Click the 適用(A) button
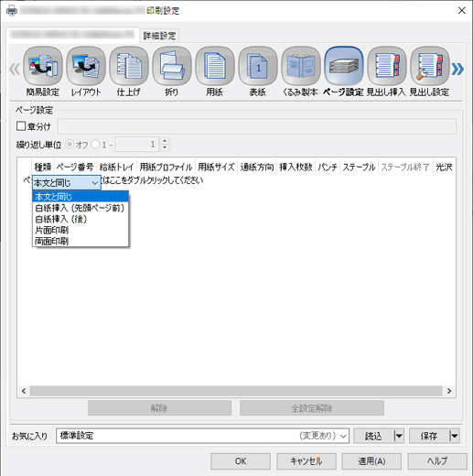The image size is (473, 476). click(371, 461)
